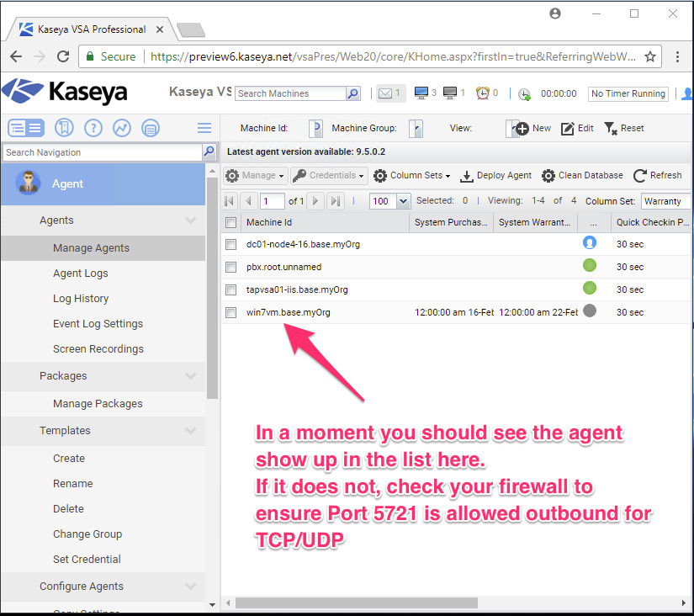Open the rows-per-page dropdown showing 100
Image resolution: width=694 pixels, height=616 pixels.
coord(403,201)
